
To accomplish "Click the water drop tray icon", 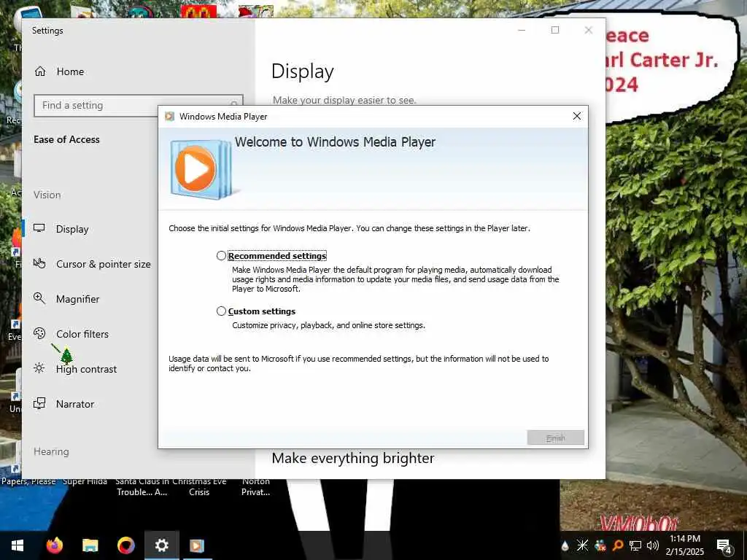I will [x=565, y=545].
